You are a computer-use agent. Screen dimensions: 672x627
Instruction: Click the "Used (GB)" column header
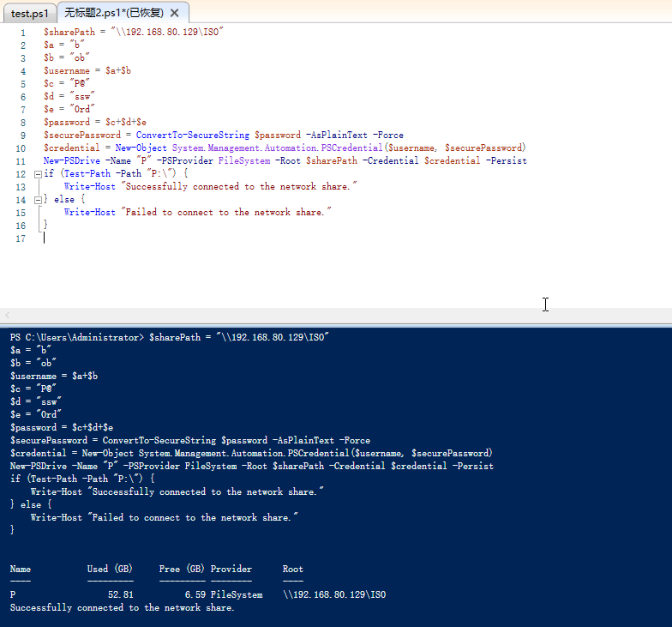tap(110, 569)
